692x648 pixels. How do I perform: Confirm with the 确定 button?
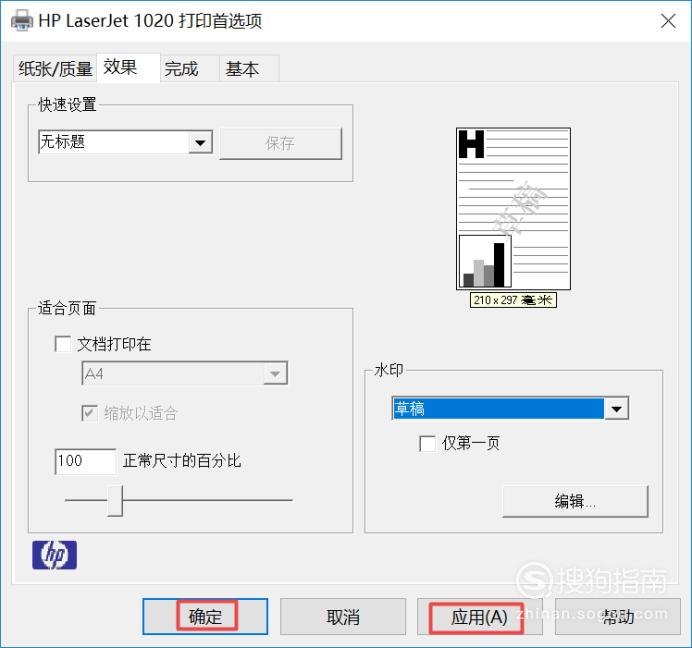coord(205,617)
